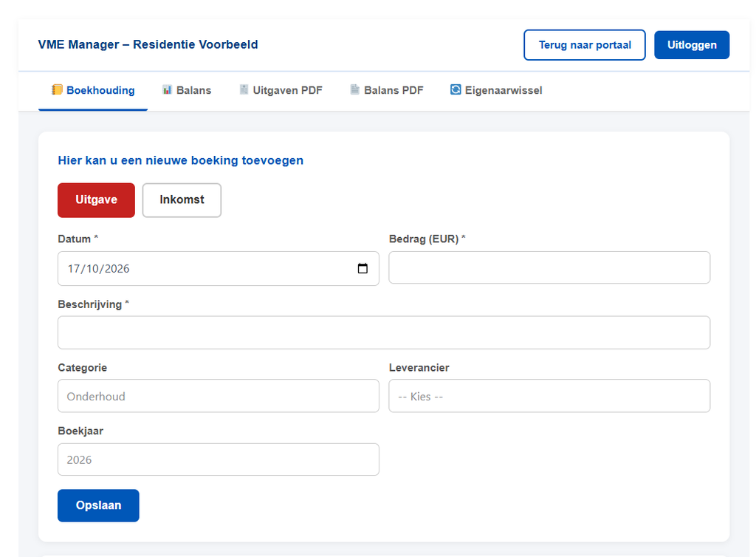Click Terug naar portaal button

click(585, 45)
